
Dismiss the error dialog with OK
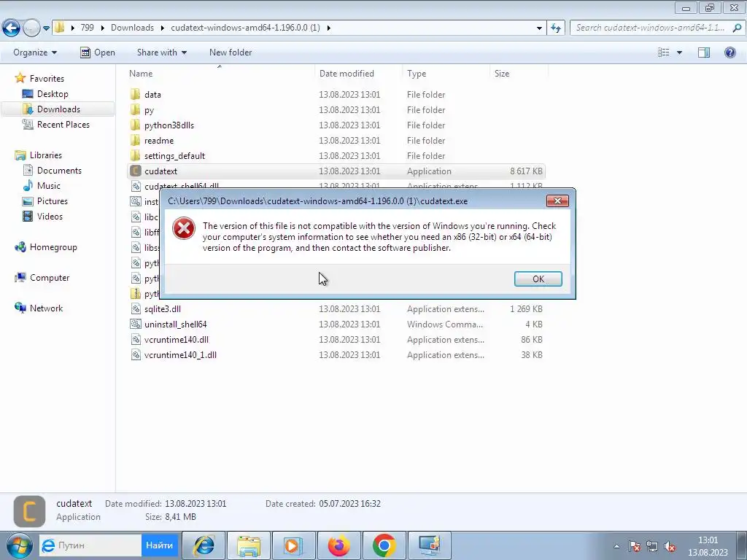pos(538,279)
